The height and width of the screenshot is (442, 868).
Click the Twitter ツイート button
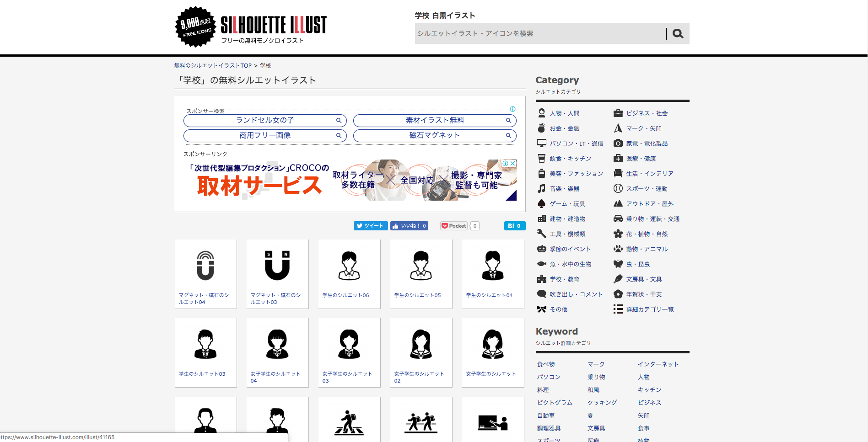[x=371, y=226]
